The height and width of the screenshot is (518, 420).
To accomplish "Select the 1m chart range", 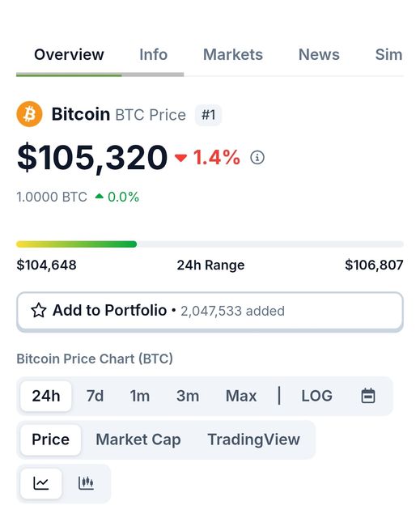I will (x=140, y=396).
